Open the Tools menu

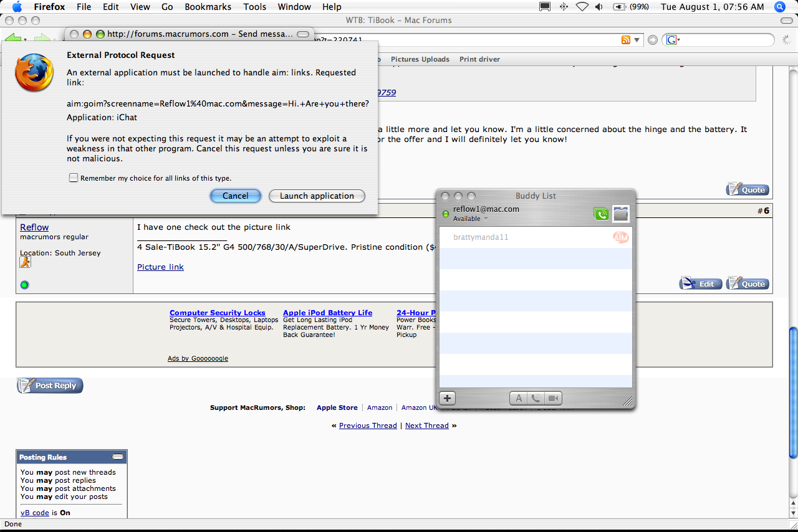(x=254, y=7)
